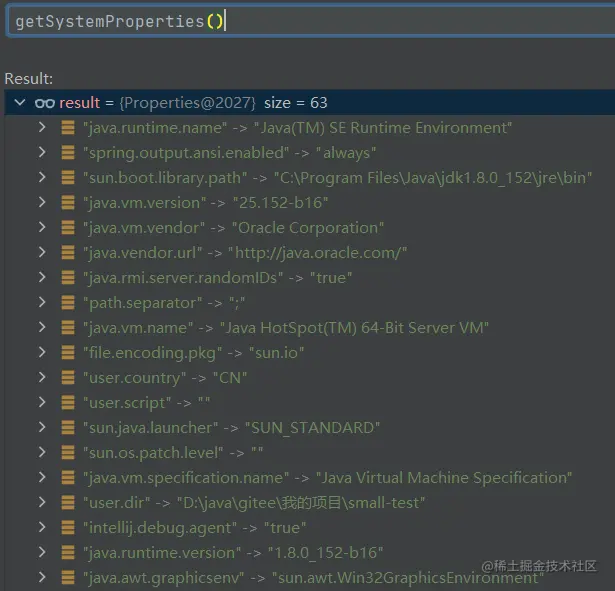The image size is (615, 591).
Task: Click the "Result:" label
Action: pyautogui.click(x=29, y=79)
